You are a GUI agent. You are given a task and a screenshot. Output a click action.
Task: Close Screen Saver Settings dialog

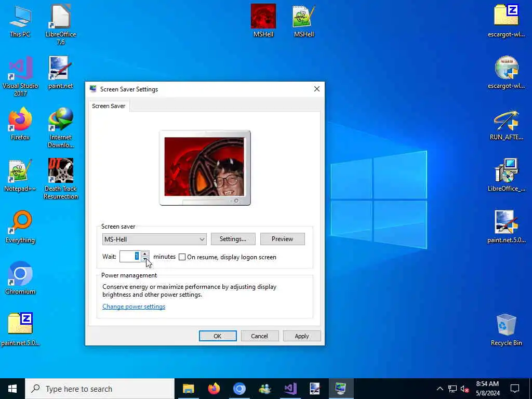click(316, 89)
